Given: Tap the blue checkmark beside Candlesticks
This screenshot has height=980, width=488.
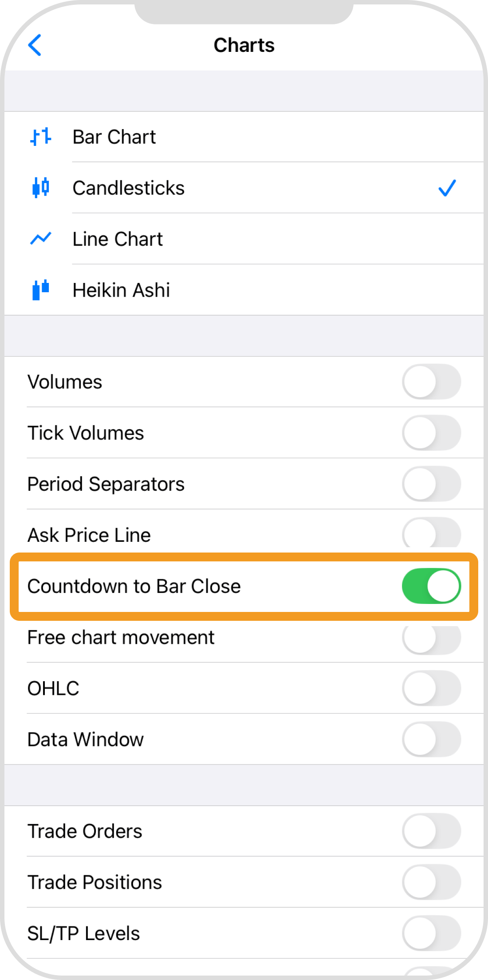Looking at the screenshot, I should click(x=447, y=188).
